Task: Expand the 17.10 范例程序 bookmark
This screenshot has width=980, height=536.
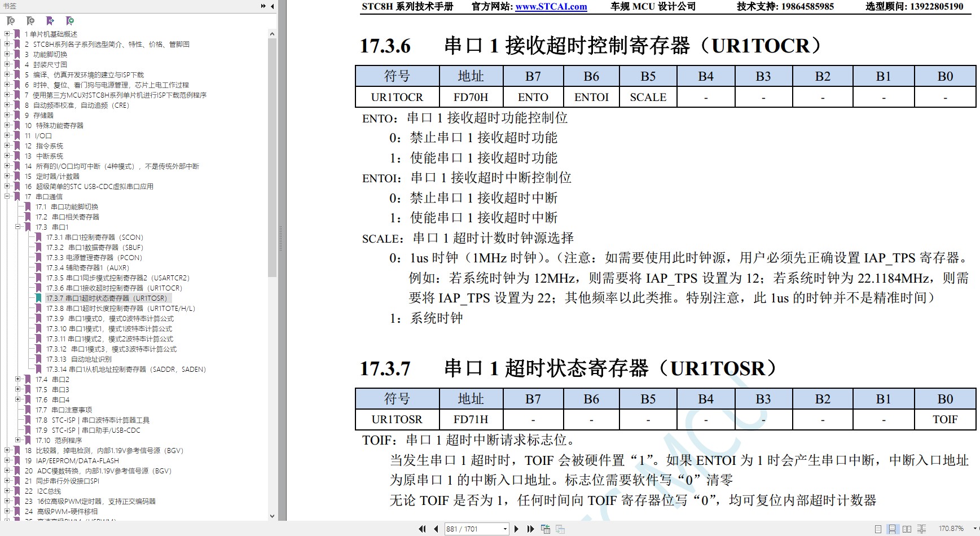Action: point(18,440)
